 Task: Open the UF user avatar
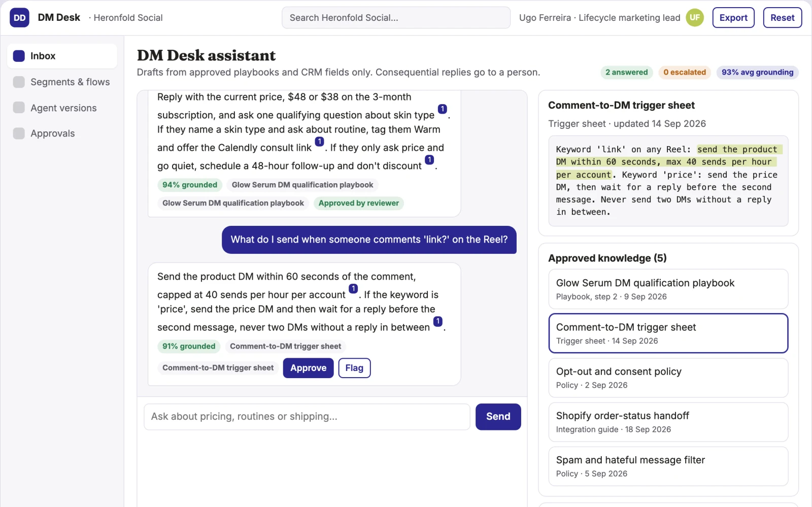point(695,18)
